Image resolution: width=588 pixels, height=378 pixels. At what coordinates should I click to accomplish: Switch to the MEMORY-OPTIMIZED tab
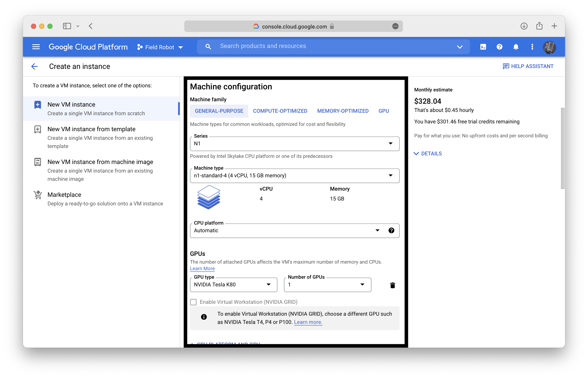(x=343, y=111)
